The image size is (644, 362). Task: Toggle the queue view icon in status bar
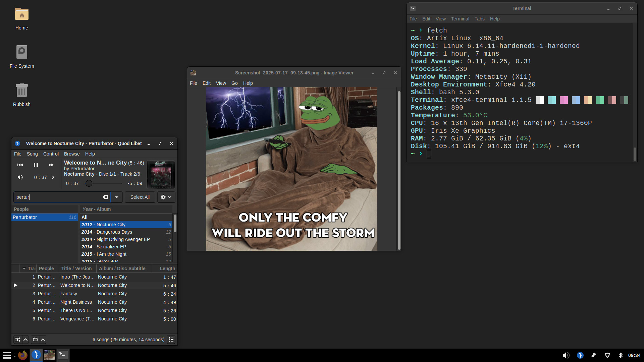(171, 340)
